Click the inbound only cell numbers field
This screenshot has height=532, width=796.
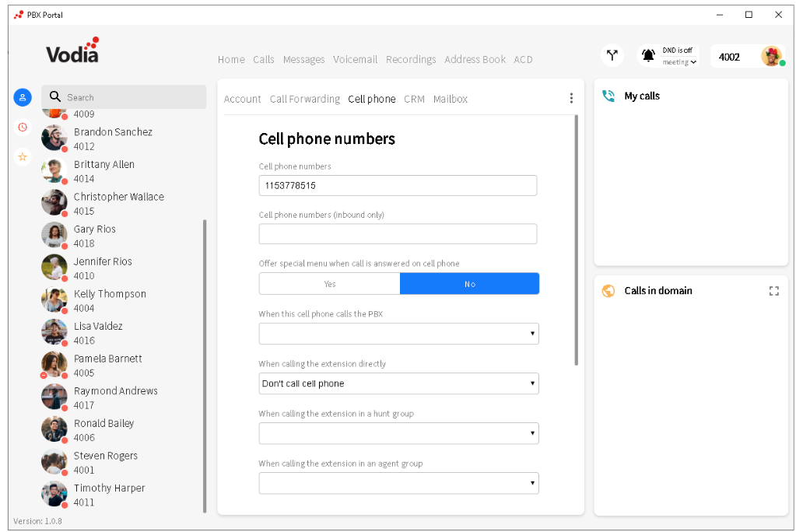point(398,234)
